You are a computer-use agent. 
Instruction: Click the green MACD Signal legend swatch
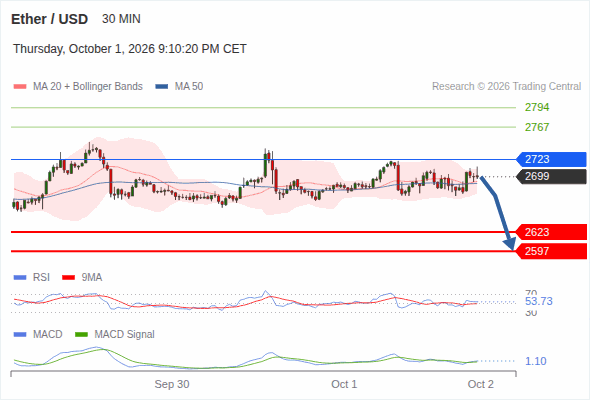click(x=81, y=334)
